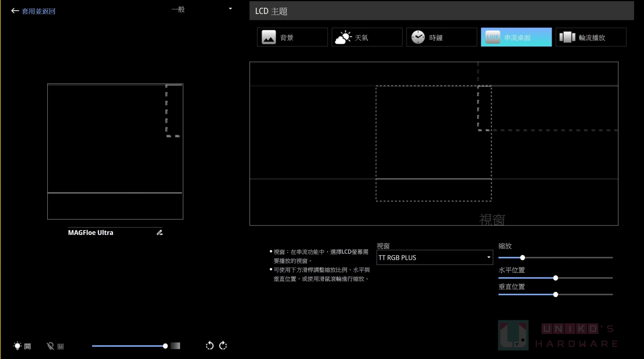Viewport: 644px width, 359px height.
Task: Click the 背景 picture icon
Action: [x=269, y=37]
